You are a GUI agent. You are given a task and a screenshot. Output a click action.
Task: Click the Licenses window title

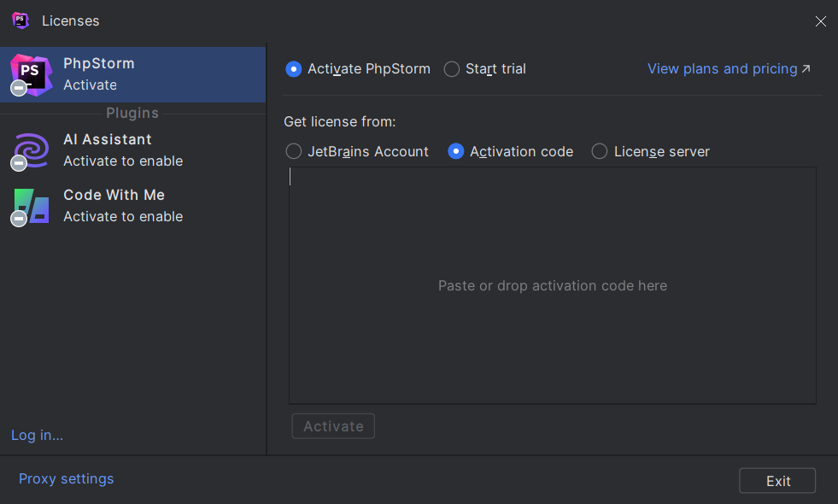pos(71,21)
